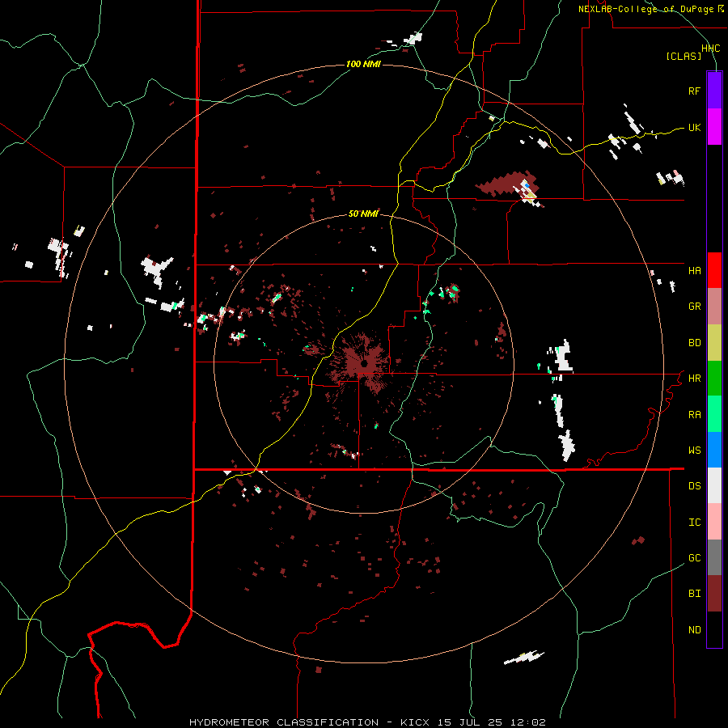Click the RF legend label
This screenshot has height=728, width=728.
694,91
